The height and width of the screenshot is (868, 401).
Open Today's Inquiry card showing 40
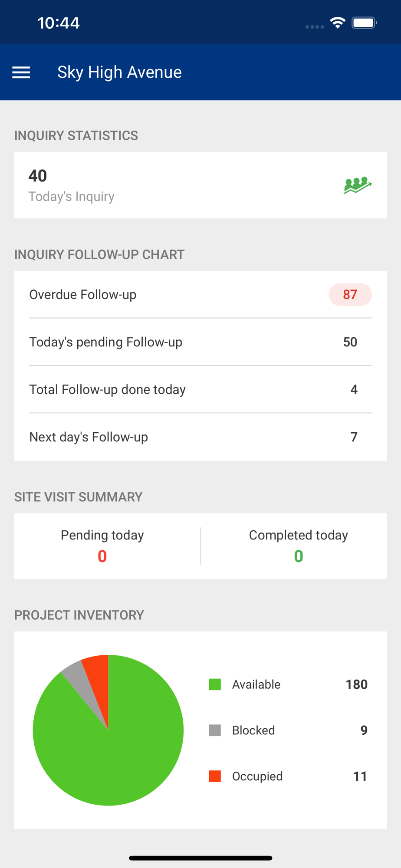pos(200,185)
